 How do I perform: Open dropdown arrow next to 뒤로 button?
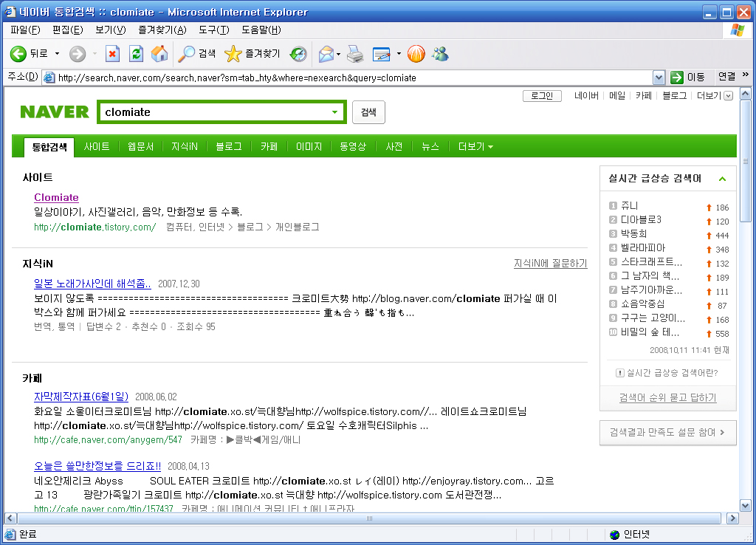57,53
